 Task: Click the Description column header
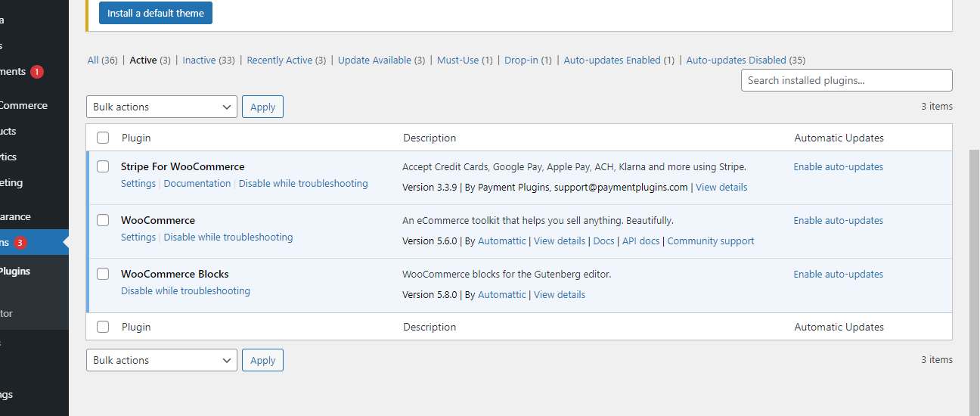(x=430, y=138)
